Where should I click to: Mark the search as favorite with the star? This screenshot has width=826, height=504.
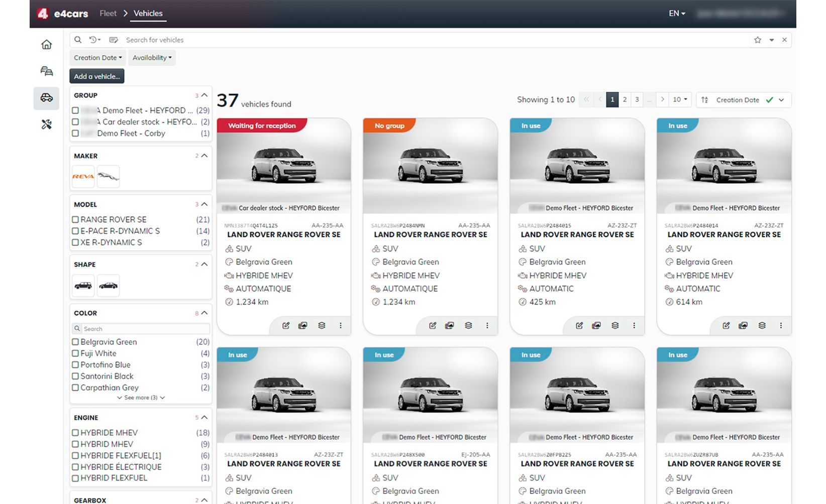758,40
